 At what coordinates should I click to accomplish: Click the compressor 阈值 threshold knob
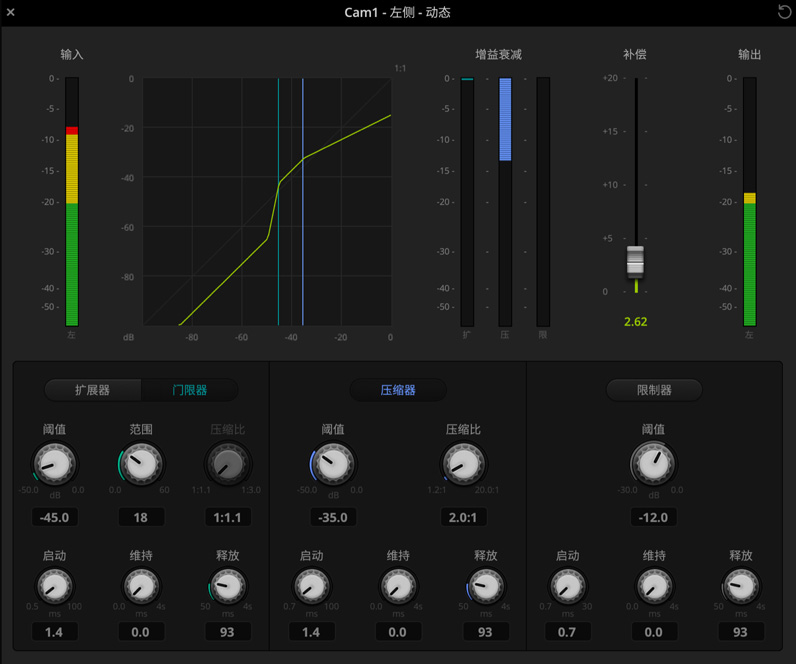point(333,464)
